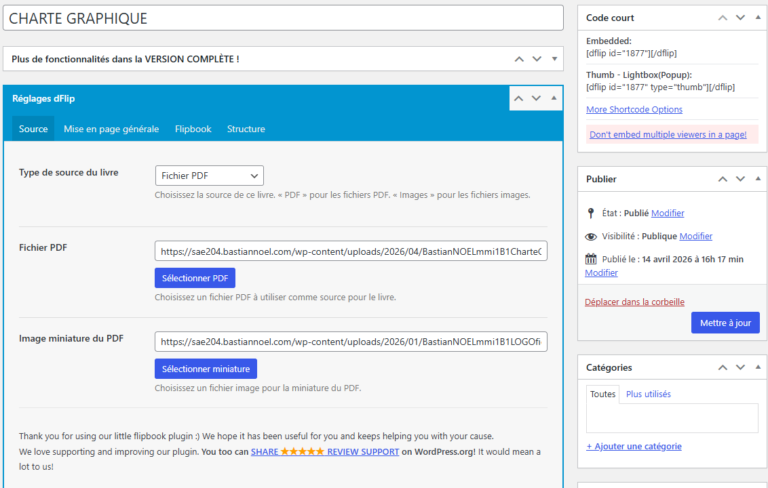Move the Code court box down
768x488 pixels.
point(740,18)
